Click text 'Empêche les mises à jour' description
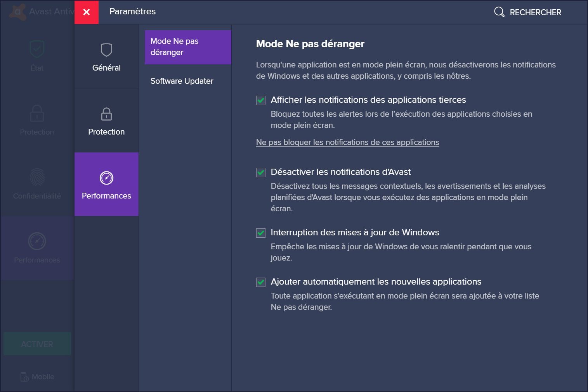588x392 pixels. (x=401, y=252)
